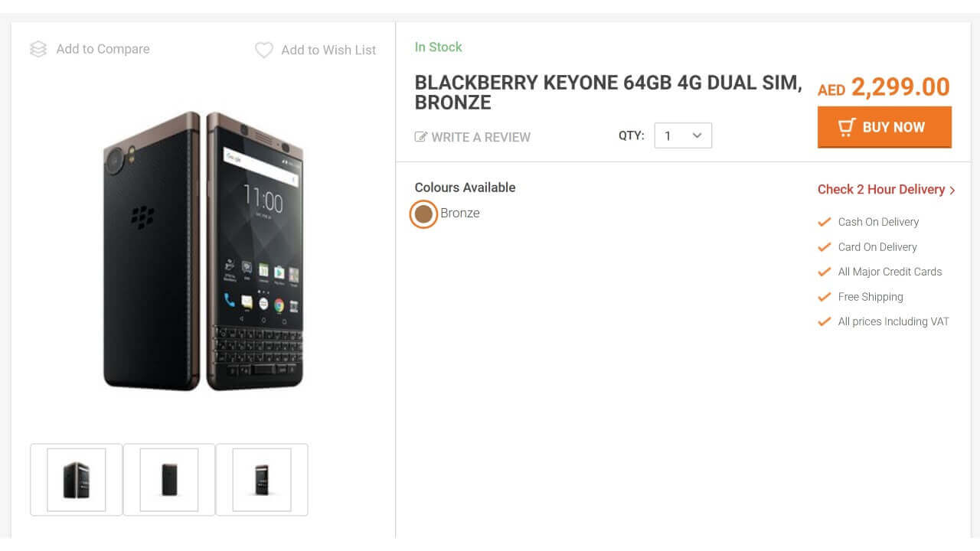Open the Check 2 Hour Delivery link

tap(880, 190)
